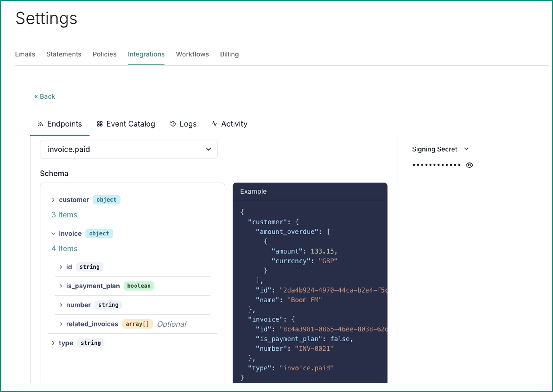Screen dimensions: 553x392
Task: Click the object badge next to customer
Action: pyautogui.click(x=106, y=200)
